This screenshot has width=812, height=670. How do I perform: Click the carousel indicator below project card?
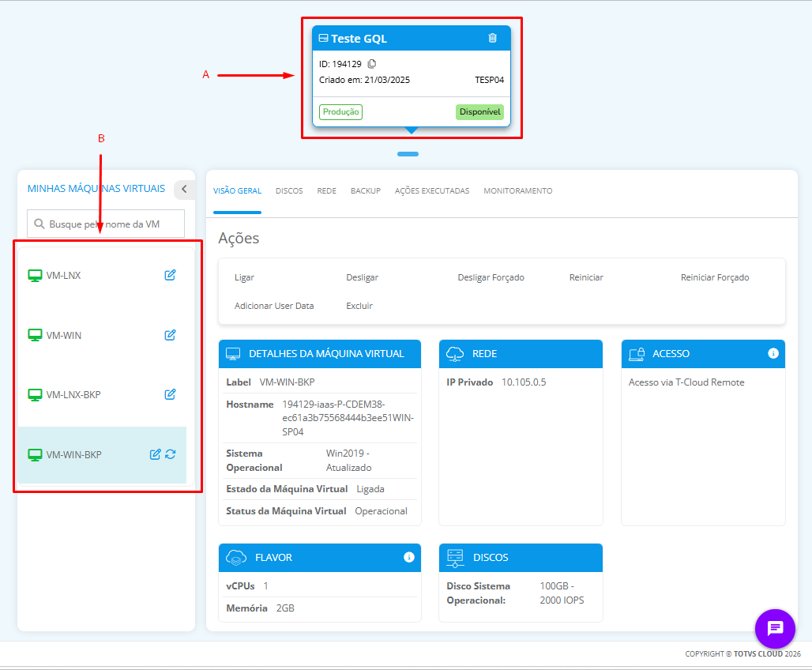pos(408,154)
